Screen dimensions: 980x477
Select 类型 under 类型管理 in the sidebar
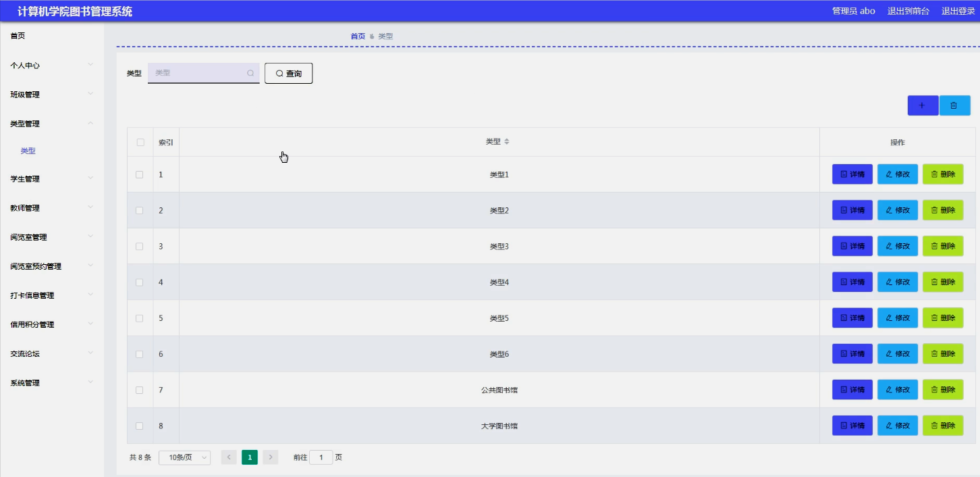(28, 151)
